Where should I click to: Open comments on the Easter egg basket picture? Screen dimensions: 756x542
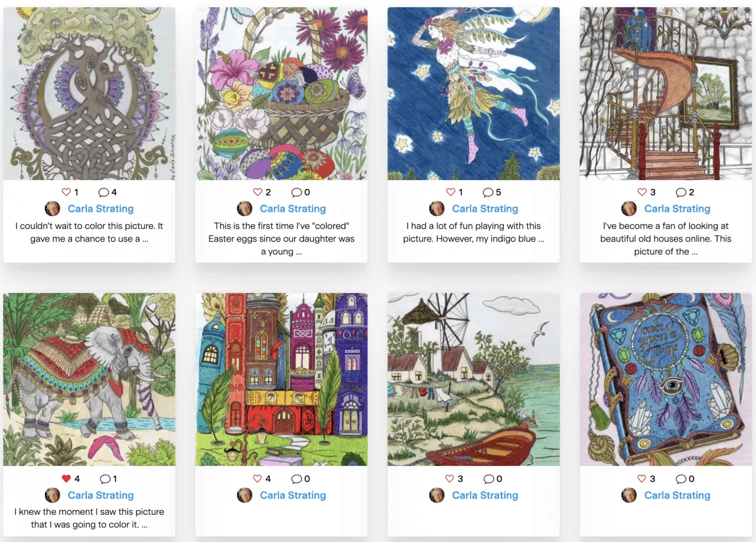point(296,192)
